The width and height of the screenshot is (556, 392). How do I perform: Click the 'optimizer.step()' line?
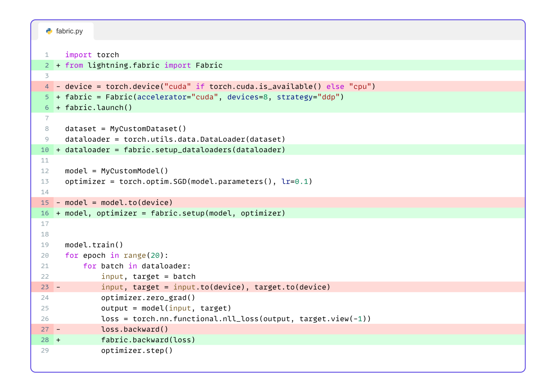pos(137,351)
